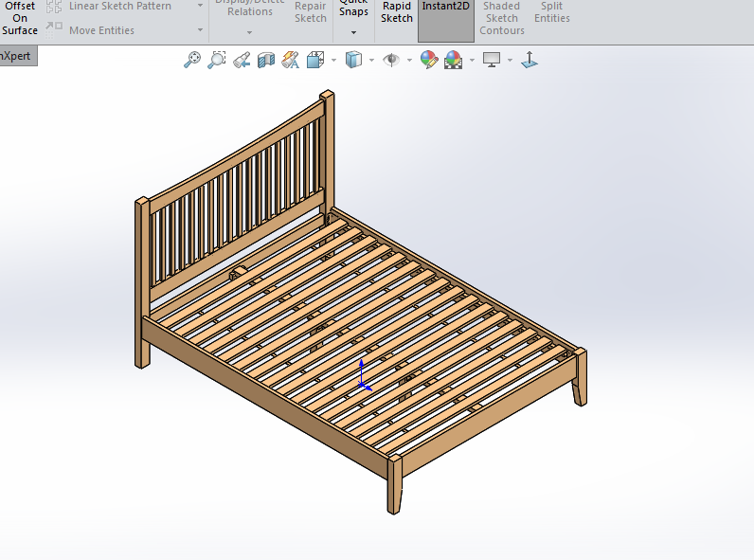The height and width of the screenshot is (560, 754).
Task: Click the Apply Scene icon
Action: 453,60
